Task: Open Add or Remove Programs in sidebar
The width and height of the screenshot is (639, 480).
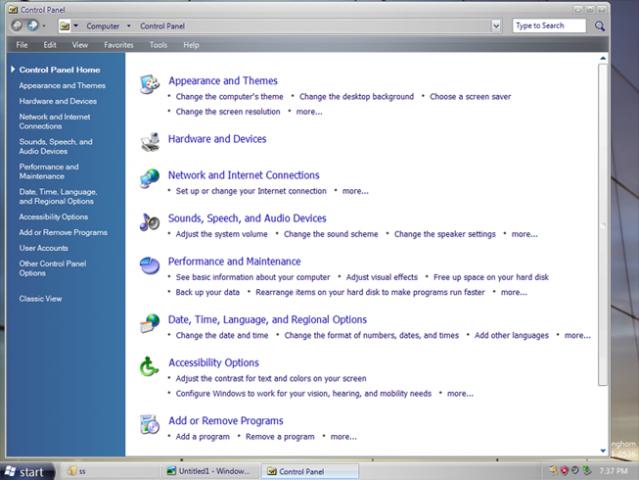Action: [x=63, y=232]
